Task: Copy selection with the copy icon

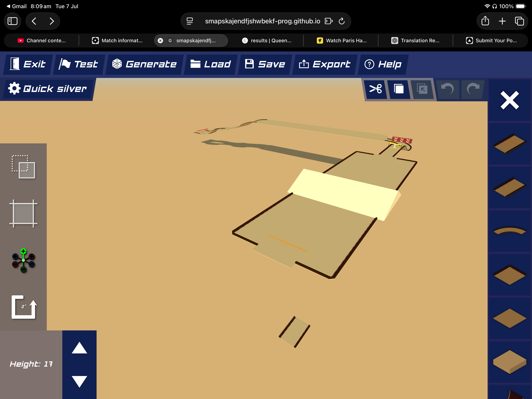Action: click(x=399, y=89)
